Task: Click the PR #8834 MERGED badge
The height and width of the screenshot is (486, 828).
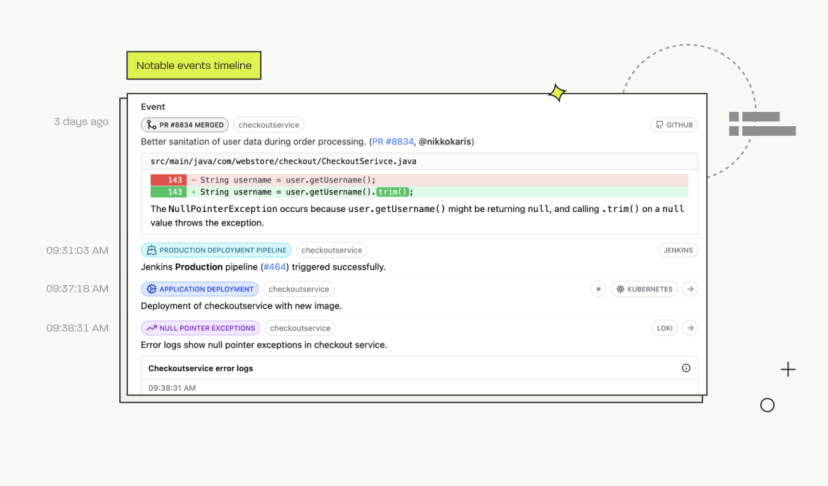Action: tap(185, 125)
